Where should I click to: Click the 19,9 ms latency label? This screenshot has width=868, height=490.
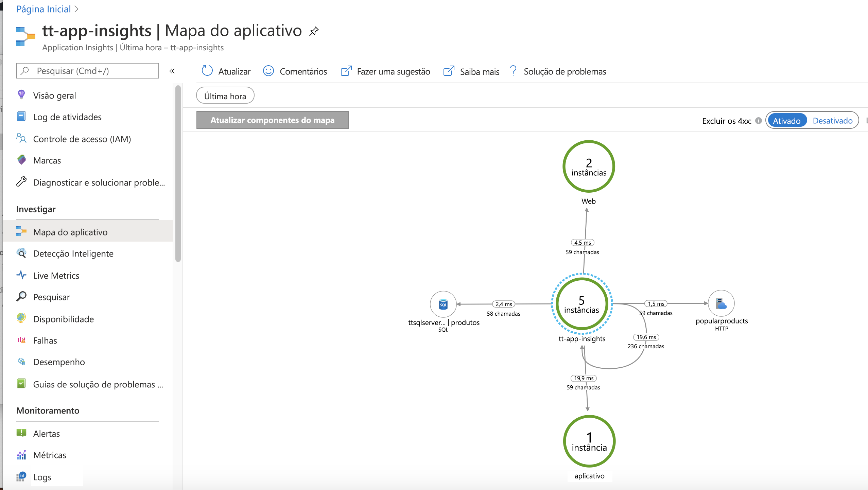[584, 378]
